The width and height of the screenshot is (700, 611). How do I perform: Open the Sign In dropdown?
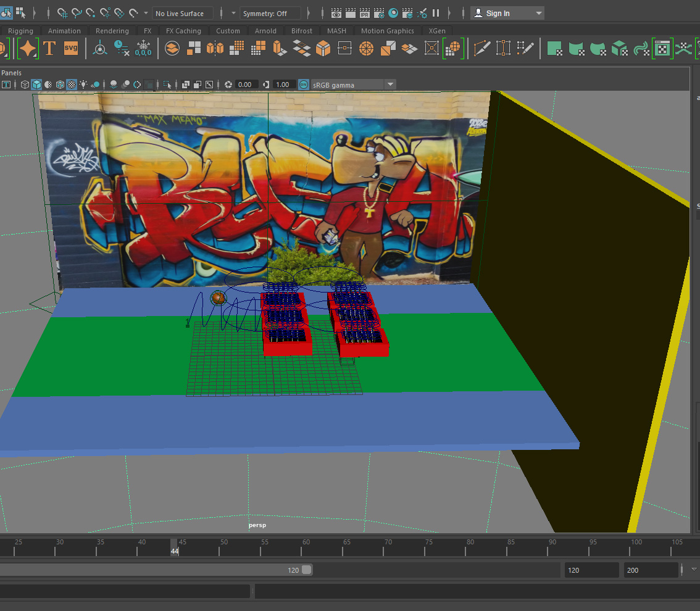point(507,14)
